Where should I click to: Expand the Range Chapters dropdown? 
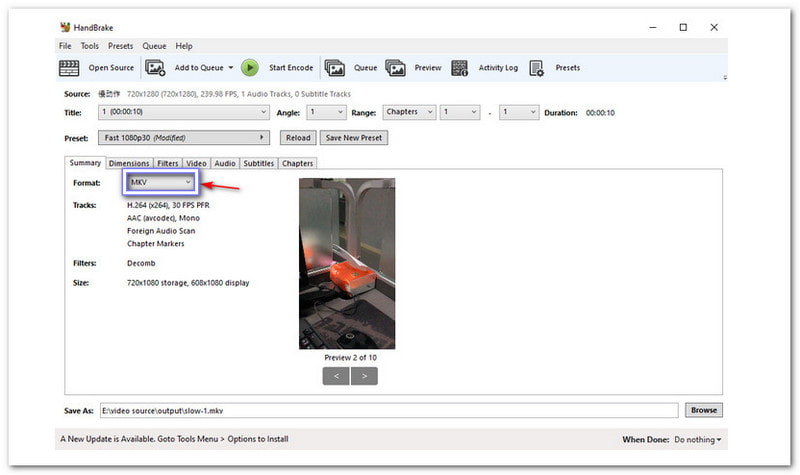coord(410,113)
